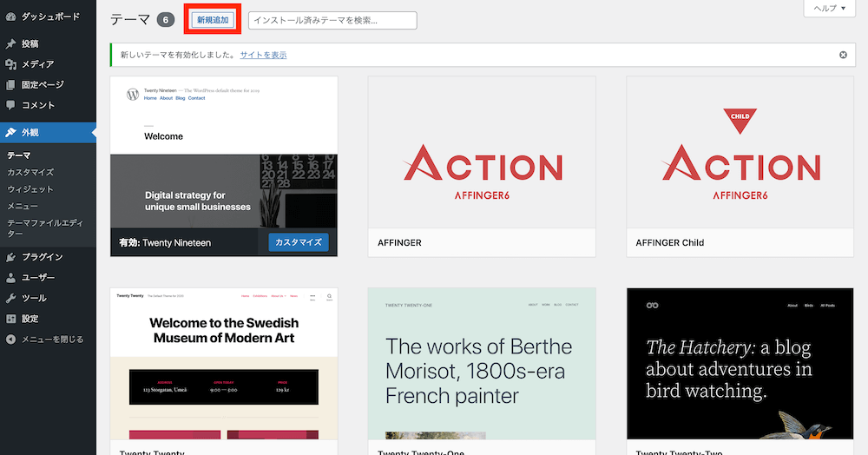
Task: Open 固定ページ menu item
Action: click(x=48, y=85)
